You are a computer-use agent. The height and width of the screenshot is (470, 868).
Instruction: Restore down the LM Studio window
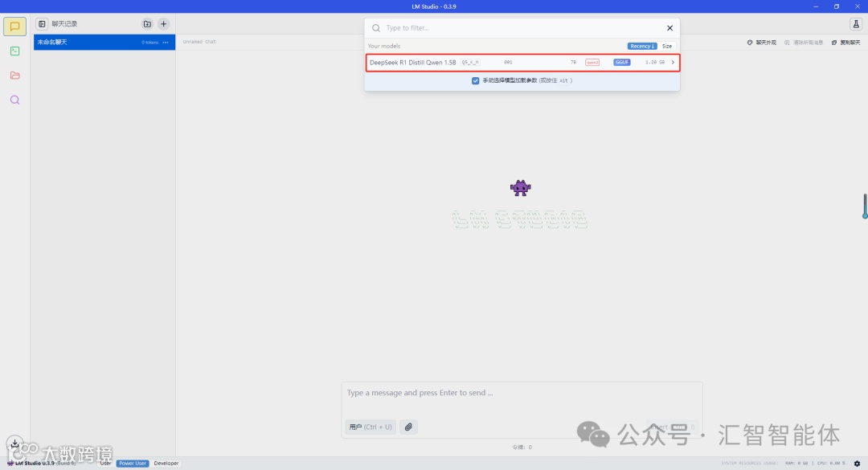[837, 6]
